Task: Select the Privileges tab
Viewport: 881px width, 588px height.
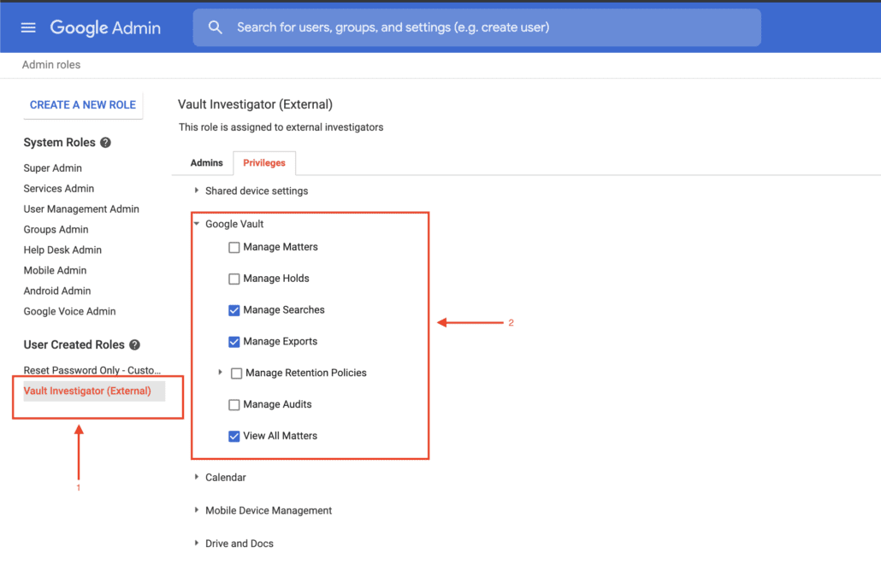Action: (264, 162)
